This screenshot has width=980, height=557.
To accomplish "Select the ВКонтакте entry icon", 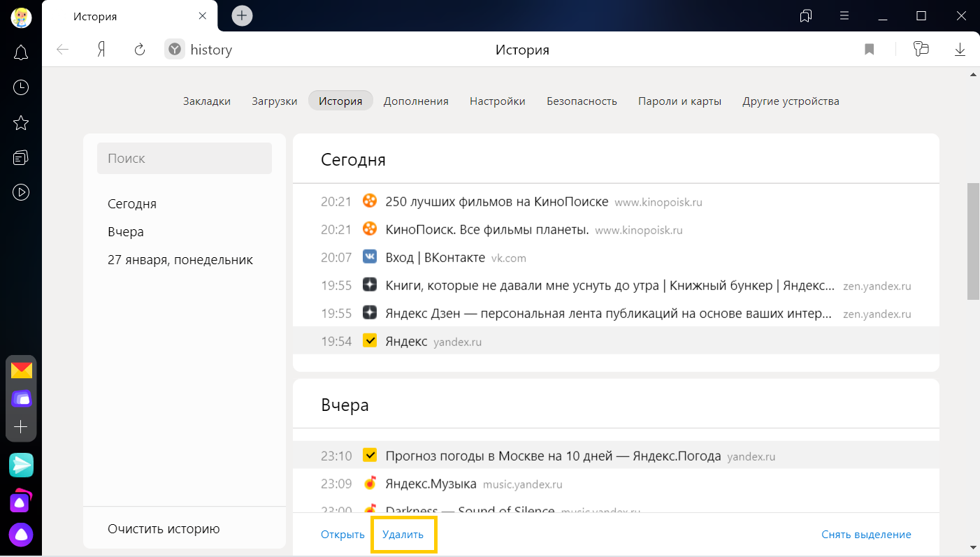I will [x=370, y=257].
